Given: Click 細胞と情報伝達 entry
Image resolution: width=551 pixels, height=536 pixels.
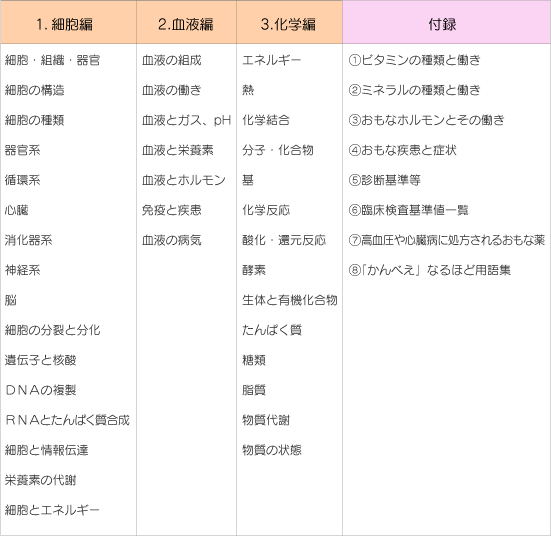Looking at the screenshot, I should coord(46,450).
